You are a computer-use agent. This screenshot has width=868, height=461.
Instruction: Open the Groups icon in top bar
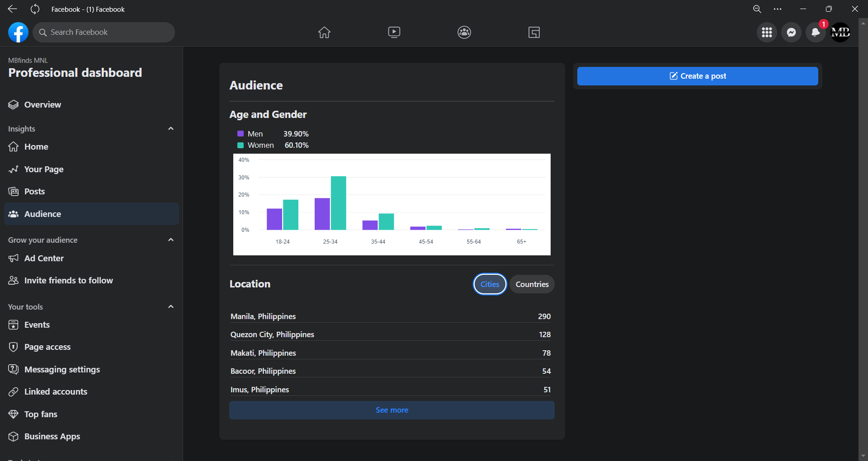click(x=464, y=32)
